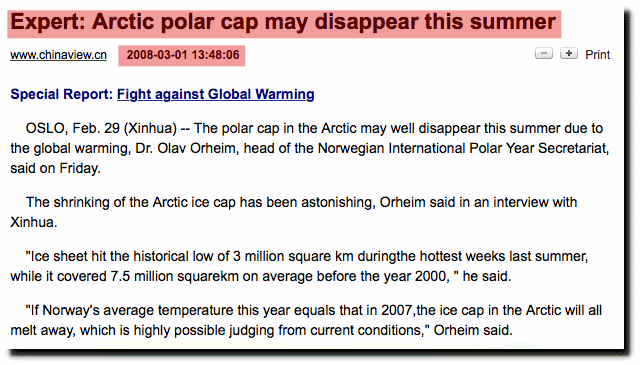Click the phrase said on Friday

coord(56,168)
